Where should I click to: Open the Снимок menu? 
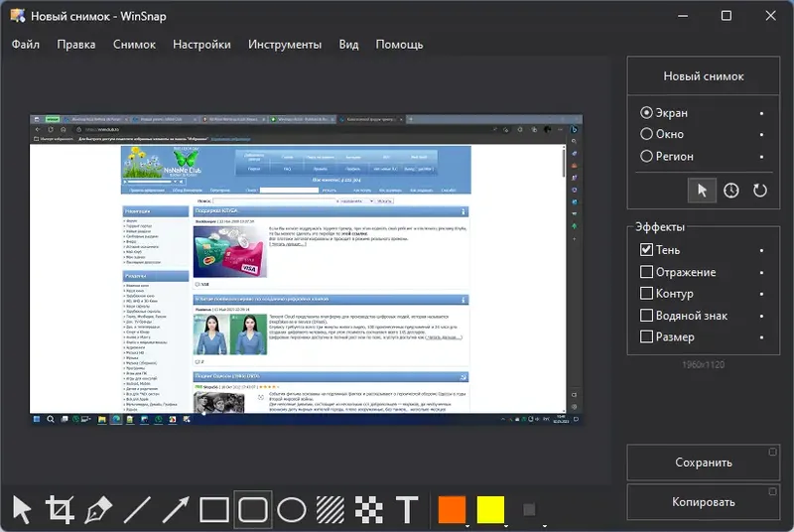(x=134, y=45)
